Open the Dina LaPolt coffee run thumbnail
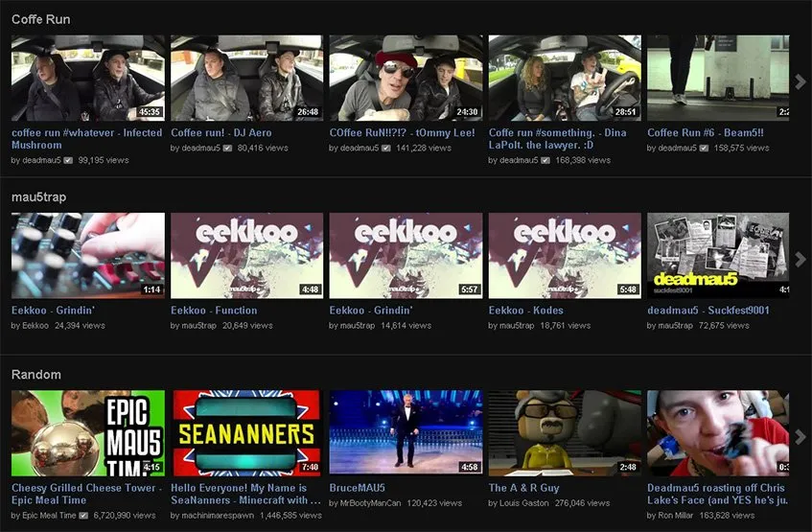The height and width of the screenshot is (532, 812). [565, 79]
